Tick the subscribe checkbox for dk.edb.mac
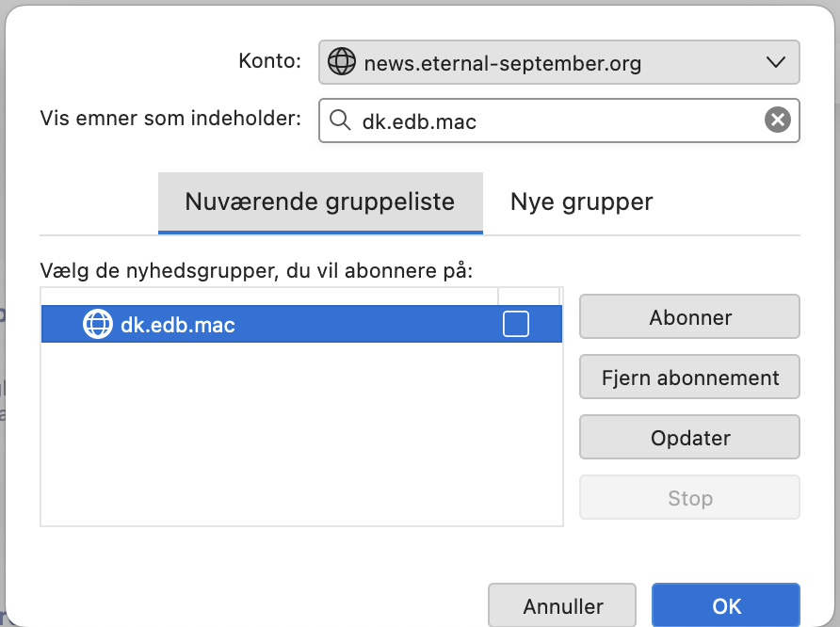This screenshot has height=627, width=840. point(515,324)
